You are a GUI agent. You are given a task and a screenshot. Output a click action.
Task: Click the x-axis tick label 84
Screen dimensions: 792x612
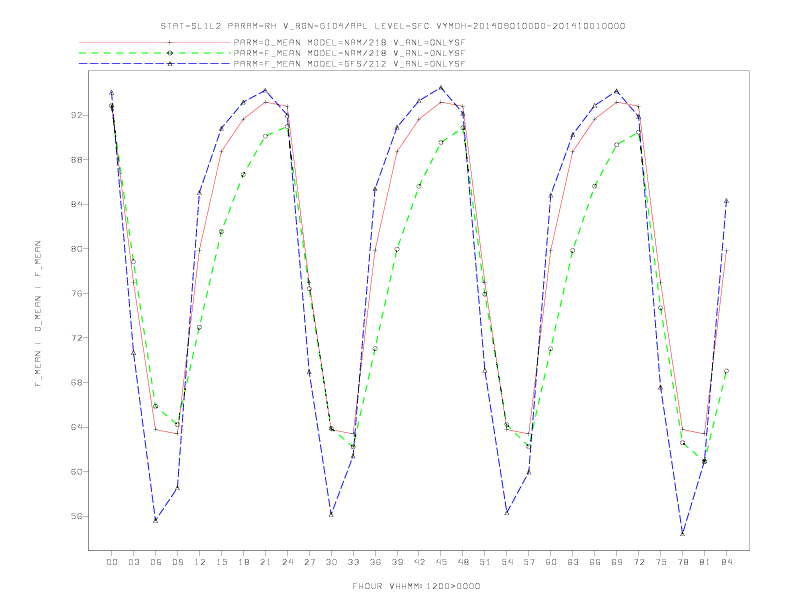tap(727, 562)
